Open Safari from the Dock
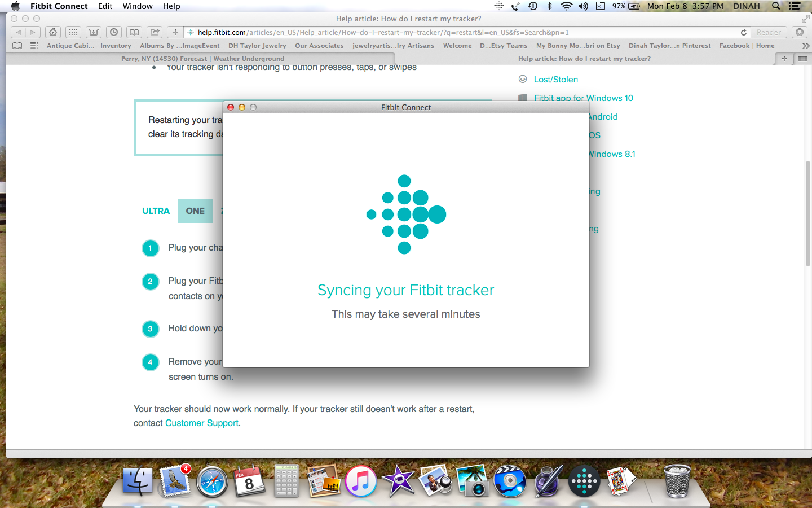 [x=212, y=482]
